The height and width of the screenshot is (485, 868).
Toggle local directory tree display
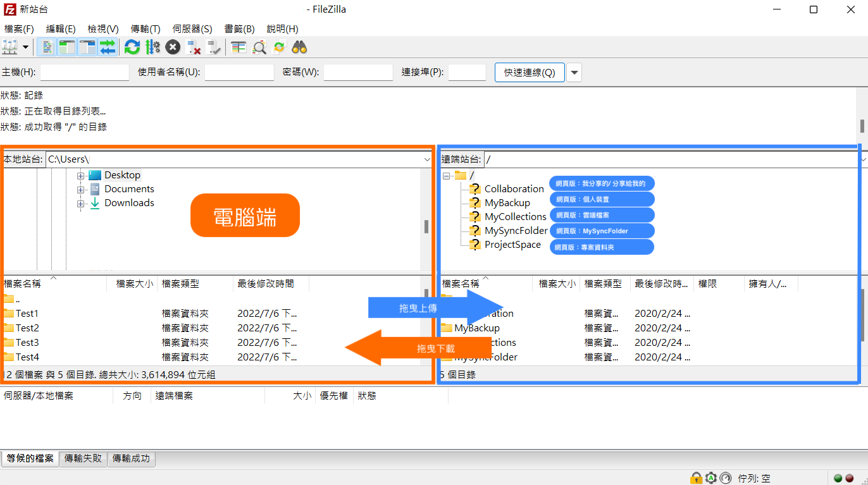67,47
